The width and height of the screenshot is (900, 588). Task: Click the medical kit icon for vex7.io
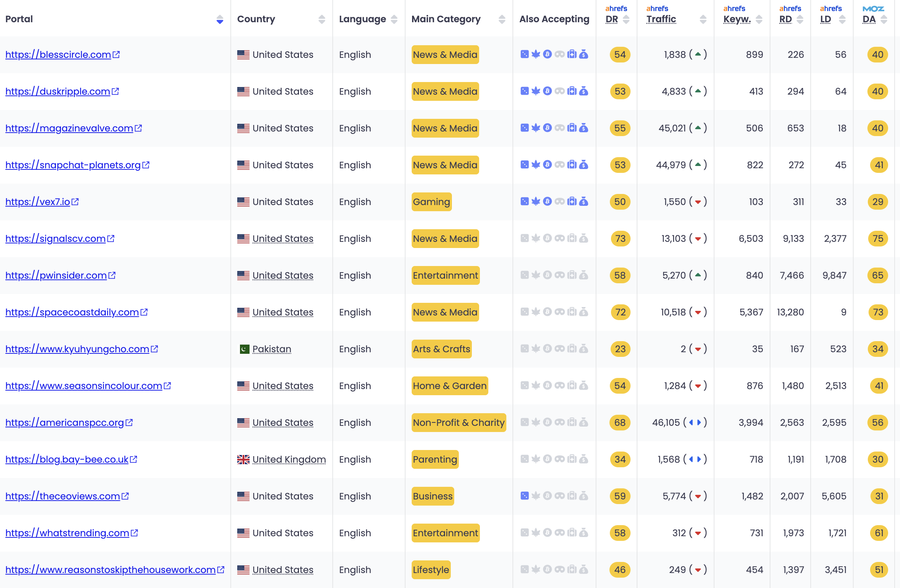point(572,202)
